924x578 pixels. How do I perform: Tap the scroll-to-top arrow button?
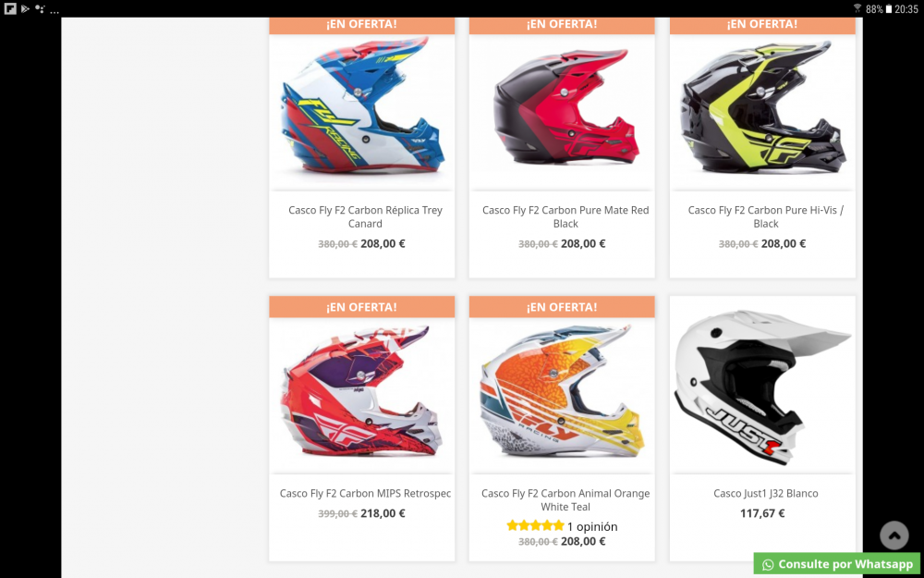(x=894, y=535)
